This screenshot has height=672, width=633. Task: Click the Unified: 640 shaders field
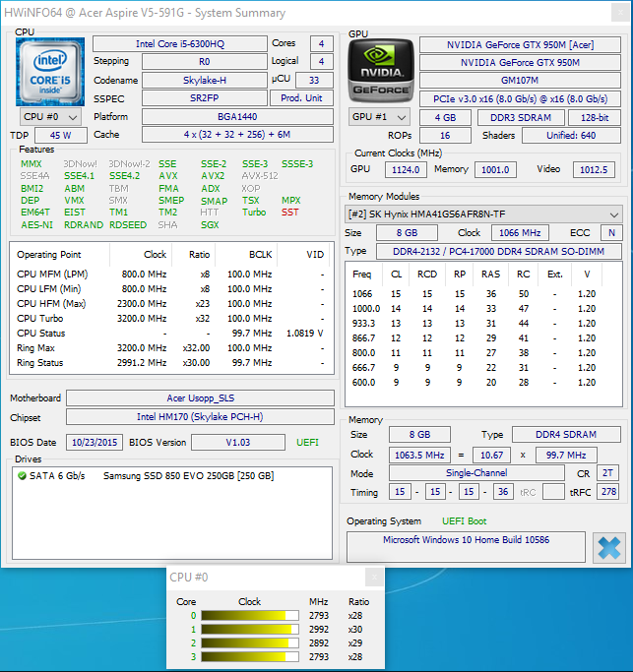(571, 136)
